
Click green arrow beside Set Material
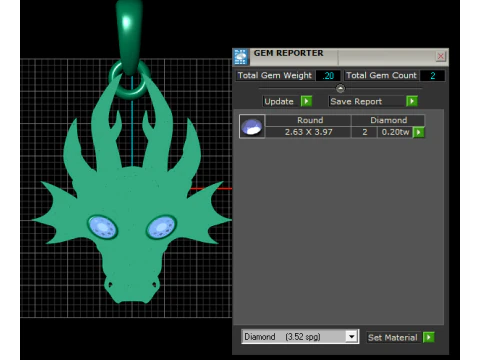point(429,337)
